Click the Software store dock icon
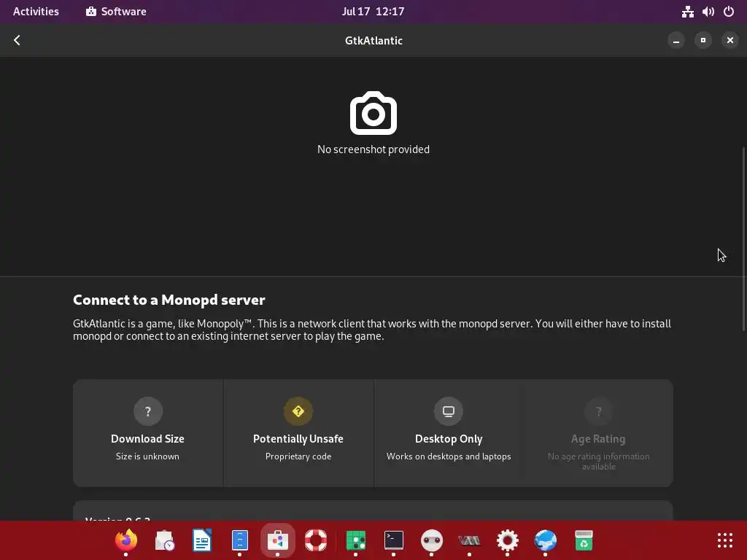The image size is (747, 560). point(278,540)
